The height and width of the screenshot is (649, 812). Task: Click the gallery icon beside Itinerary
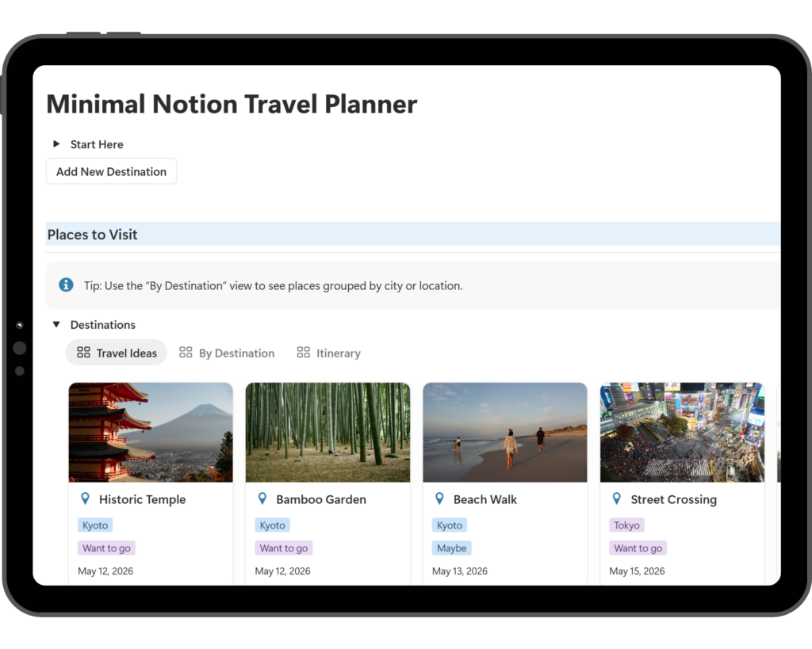302,352
